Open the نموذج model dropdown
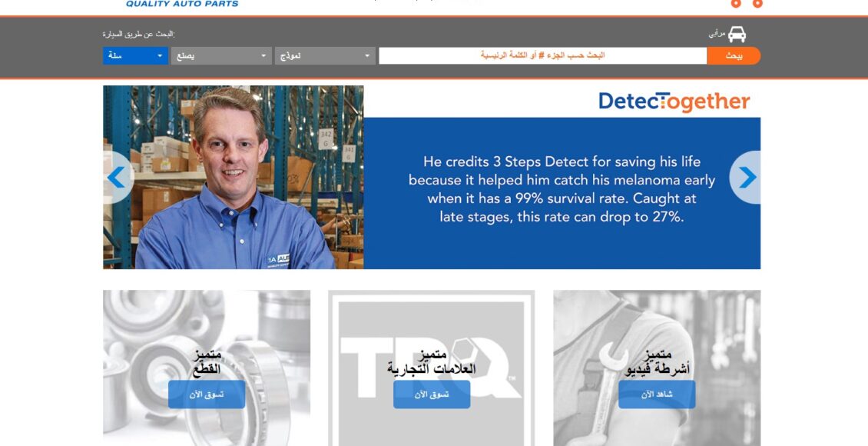The height and width of the screenshot is (446, 868). 324,56
